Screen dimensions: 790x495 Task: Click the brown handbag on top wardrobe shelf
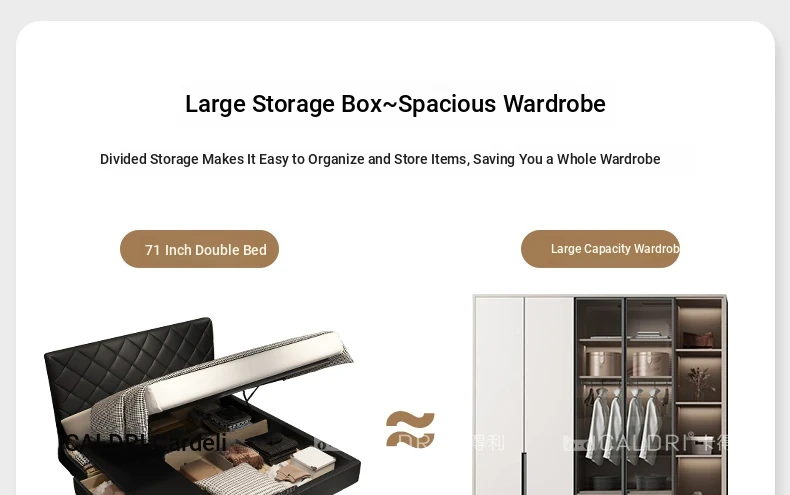pyautogui.click(x=698, y=339)
